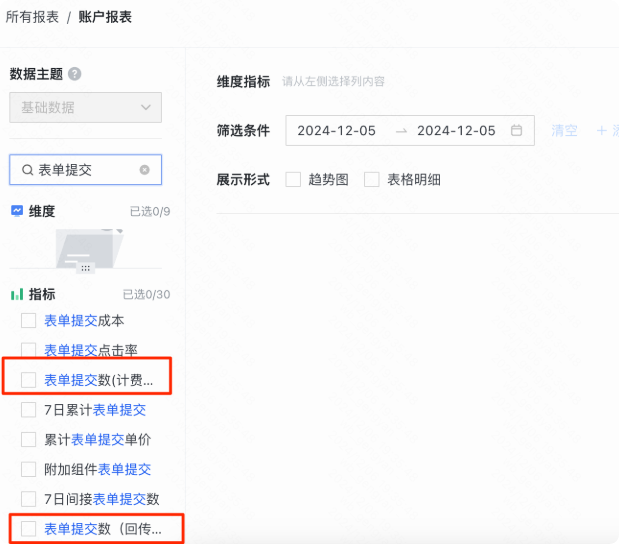The image size is (619, 544).
Task: Click the plus add-filter button
Action: 602,130
